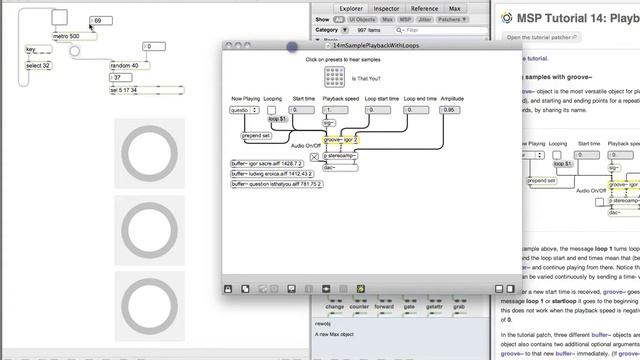Image resolution: width=640 pixels, height=360 pixels.
Task: Select the MSP filter pill
Action: coord(405,20)
